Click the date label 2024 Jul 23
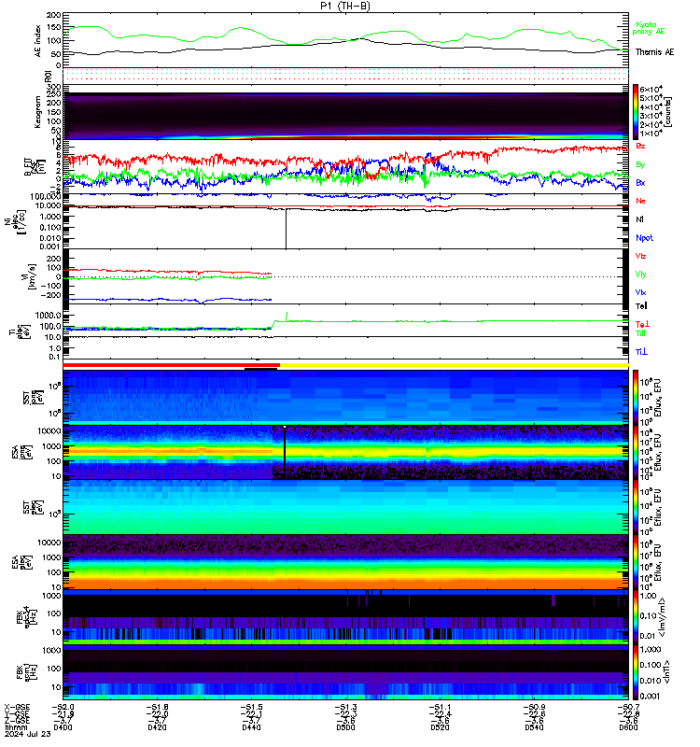The width and height of the screenshot is (700, 747). 28,734
